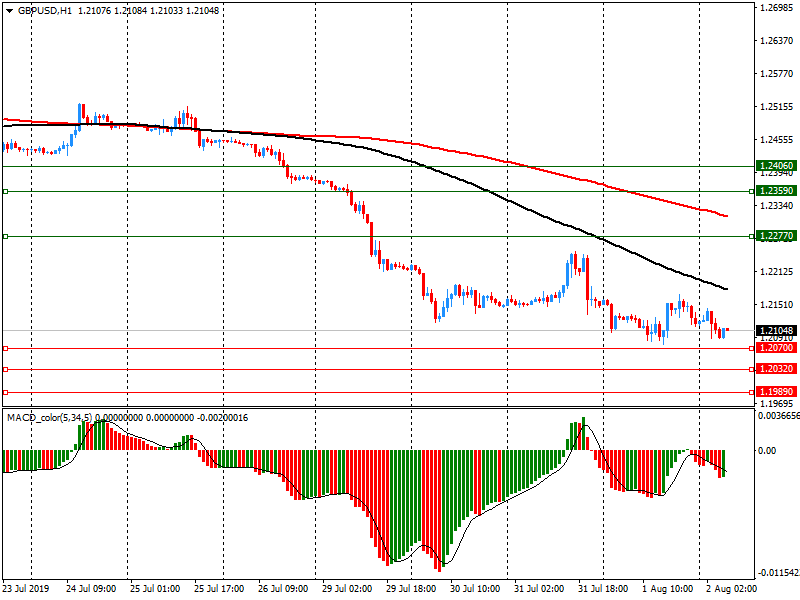
Task: Click the 26 Jul 09:00 time axis label
Action: 283,589
